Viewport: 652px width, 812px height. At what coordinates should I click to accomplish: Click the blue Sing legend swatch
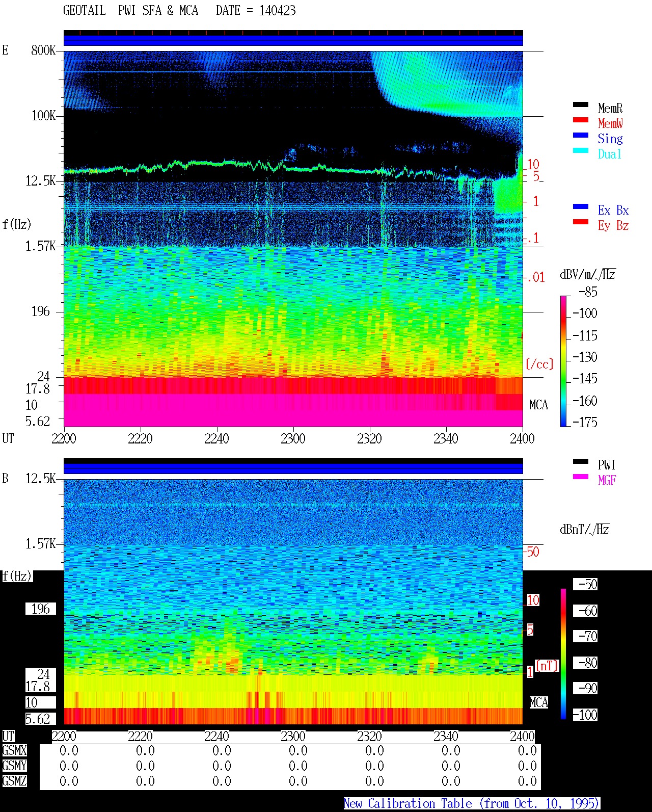[581, 135]
